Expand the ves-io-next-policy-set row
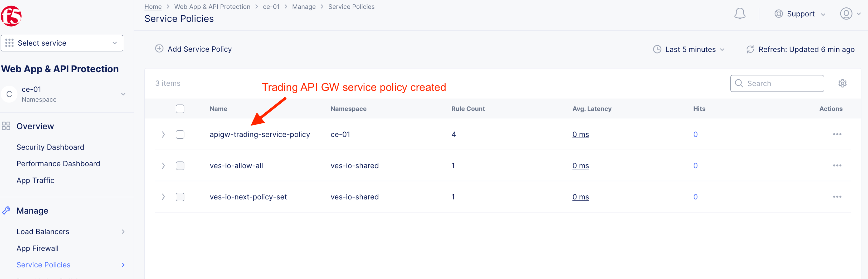Screen dimensions: 868x279 pos(163,197)
